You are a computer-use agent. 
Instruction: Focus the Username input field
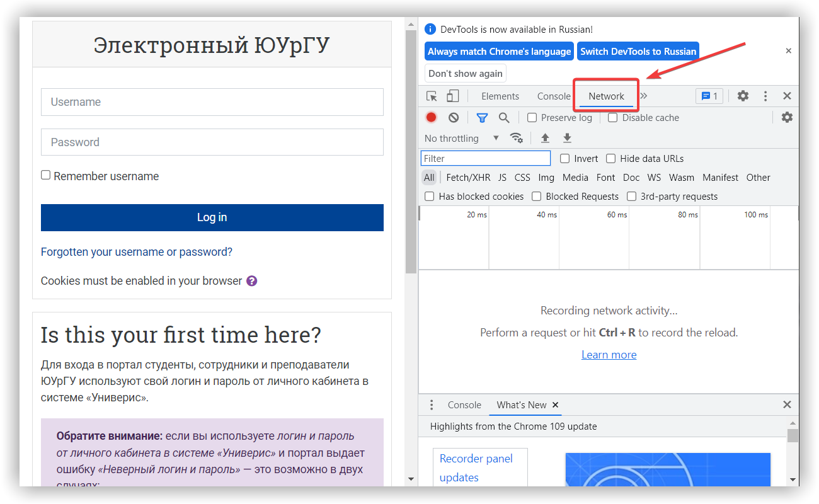pyautogui.click(x=212, y=102)
